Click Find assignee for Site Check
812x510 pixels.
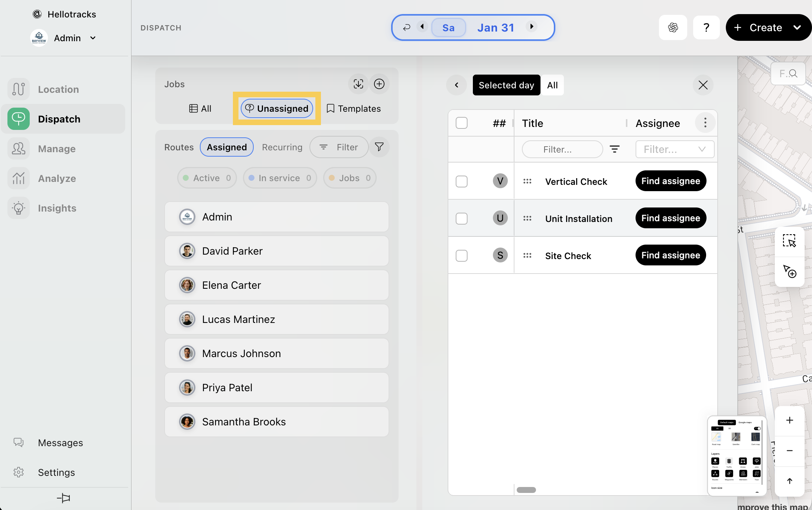[x=670, y=255]
